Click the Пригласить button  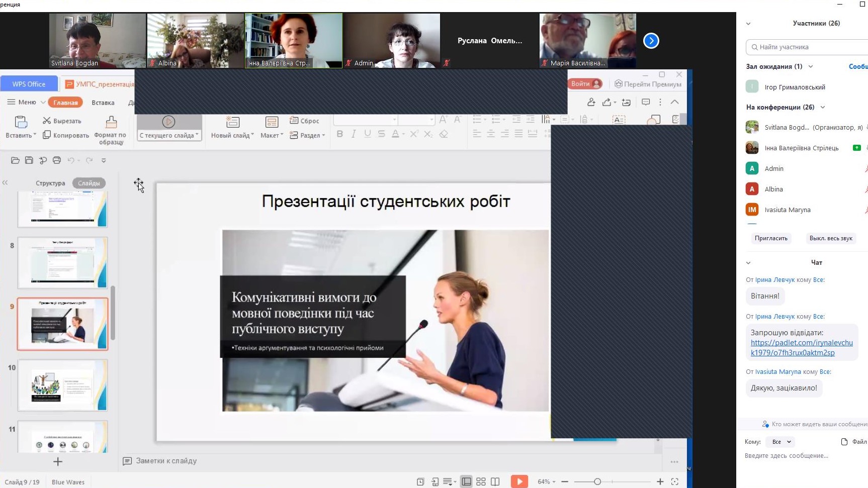coord(771,238)
